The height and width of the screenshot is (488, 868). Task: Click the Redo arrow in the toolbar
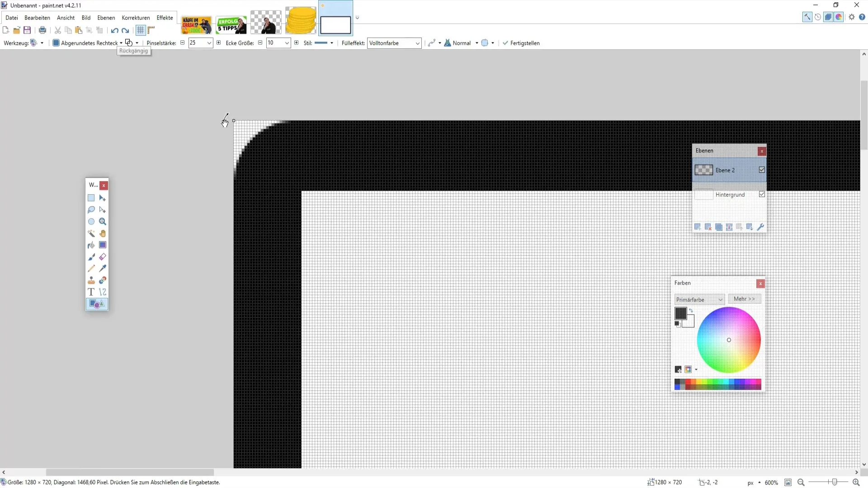tap(125, 30)
